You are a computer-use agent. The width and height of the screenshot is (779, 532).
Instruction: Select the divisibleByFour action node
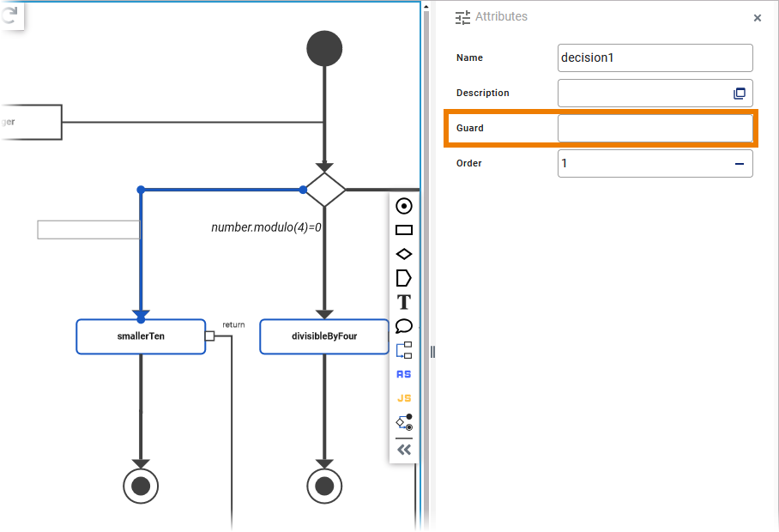[x=323, y=336]
